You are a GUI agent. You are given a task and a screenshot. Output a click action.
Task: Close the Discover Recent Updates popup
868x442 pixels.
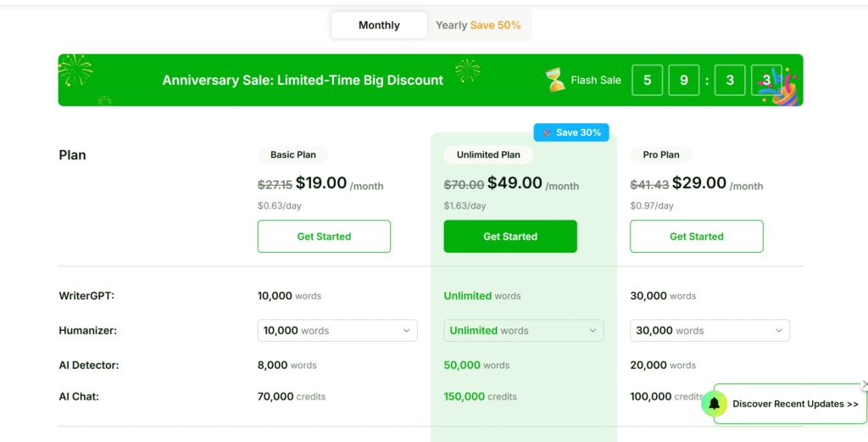(864, 384)
